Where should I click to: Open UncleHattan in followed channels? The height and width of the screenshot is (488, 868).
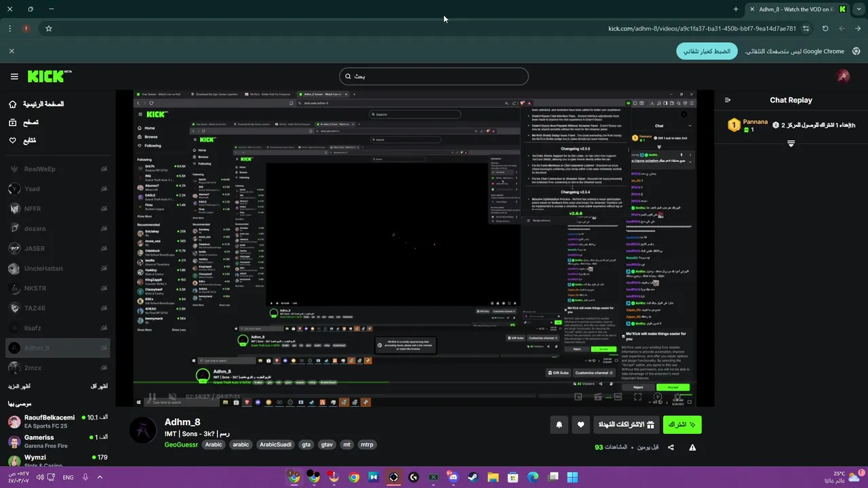point(58,268)
